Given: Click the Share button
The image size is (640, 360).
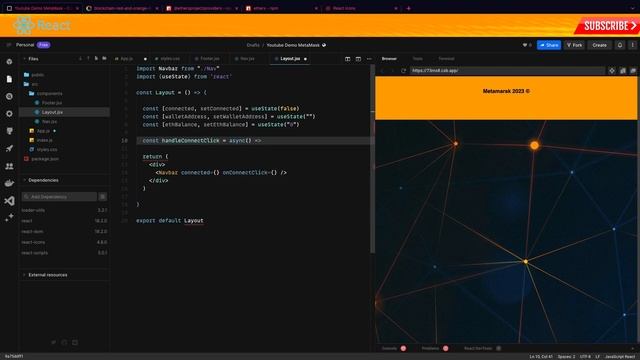Looking at the screenshot, I should click(549, 45).
